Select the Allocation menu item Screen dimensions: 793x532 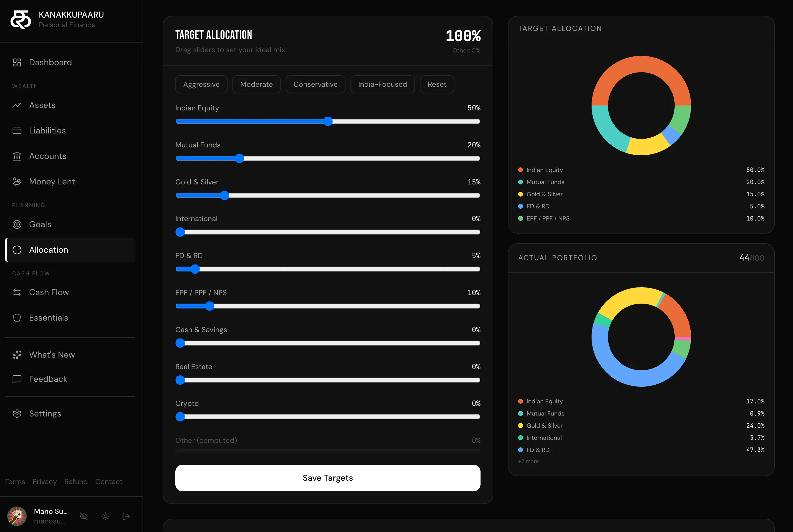point(70,250)
